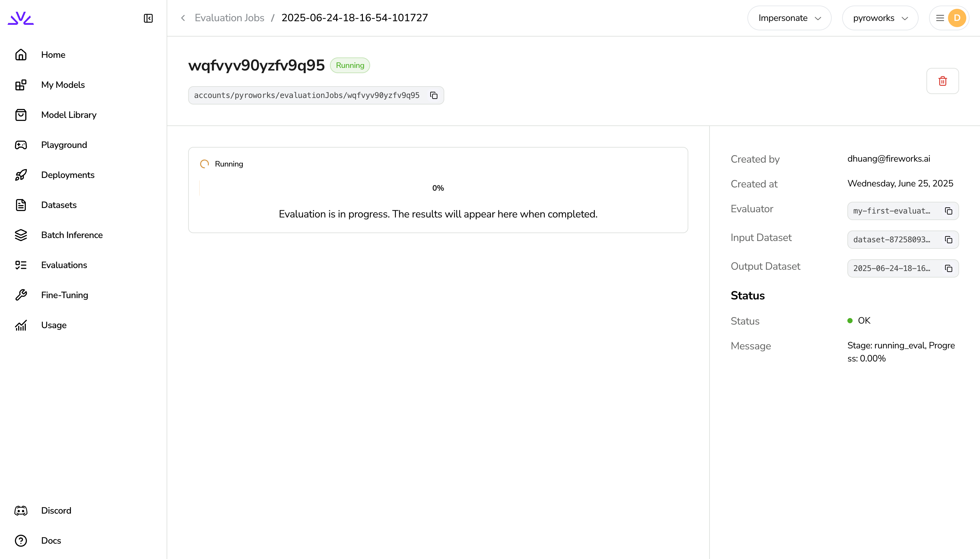Click the Docs question-mark icon
This screenshot has height=559, width=980.
pos(21,541)
